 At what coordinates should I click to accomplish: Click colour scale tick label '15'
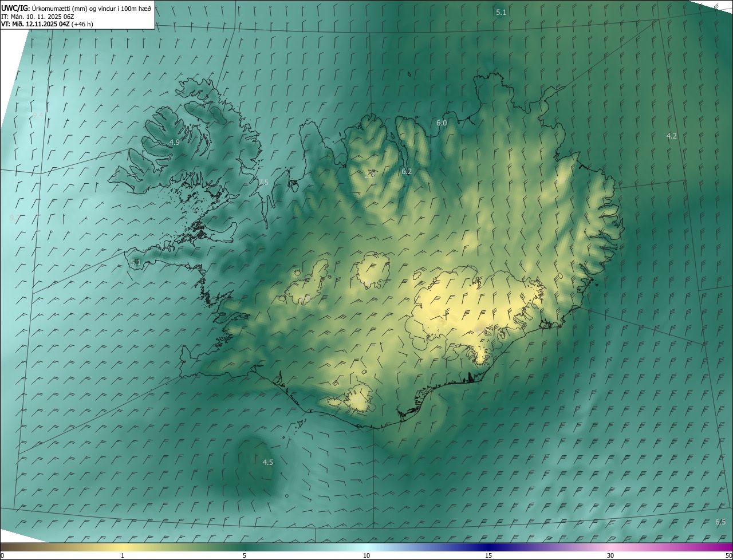(488, 555)
